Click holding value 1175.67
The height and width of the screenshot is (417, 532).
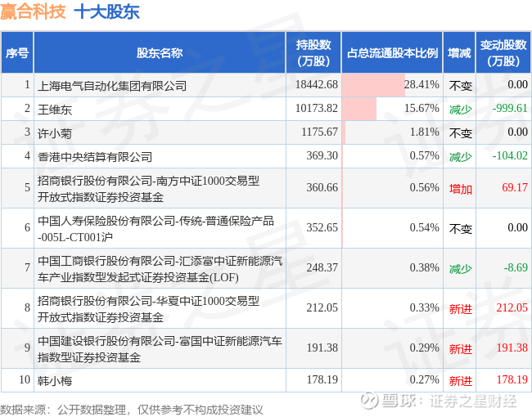pyautogui.click(x=319, y=132)
